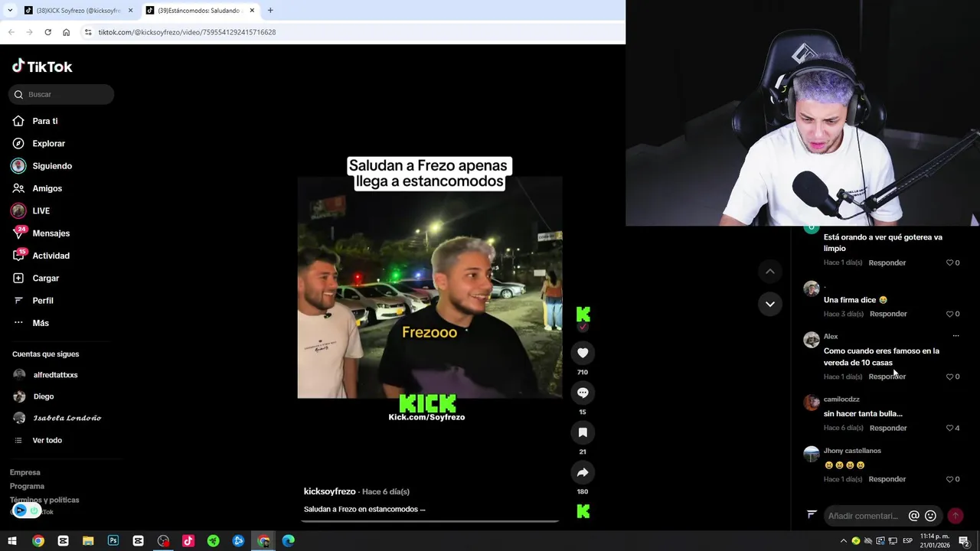Open the Empresa footer link
This screenshot has height=551, width=980.
(x=25, y=472)
